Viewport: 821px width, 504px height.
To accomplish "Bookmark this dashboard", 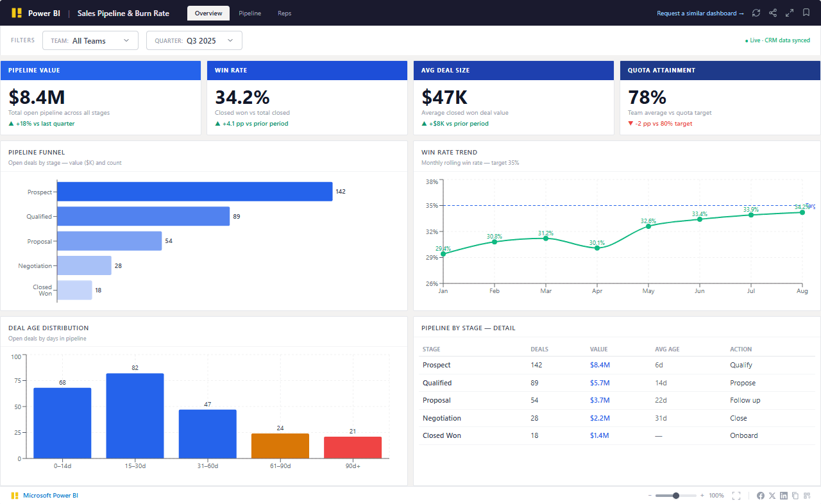I will pyautogui.click(x=806, y=13).
